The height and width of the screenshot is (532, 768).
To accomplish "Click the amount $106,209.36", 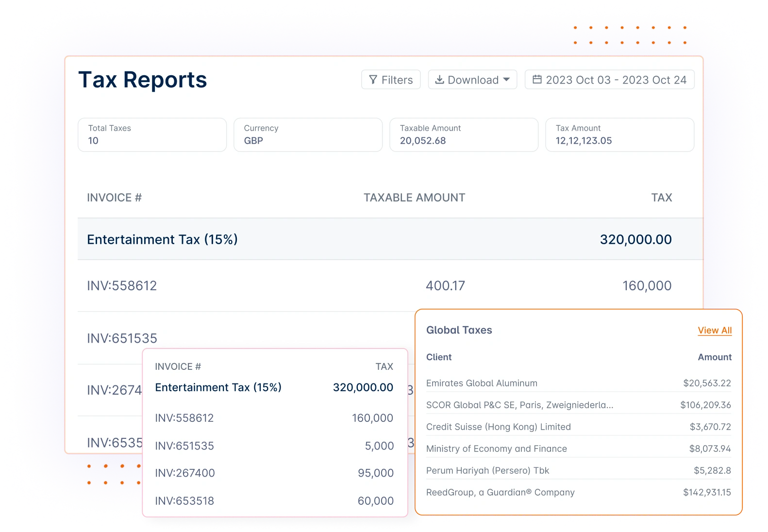I will 705,405.
